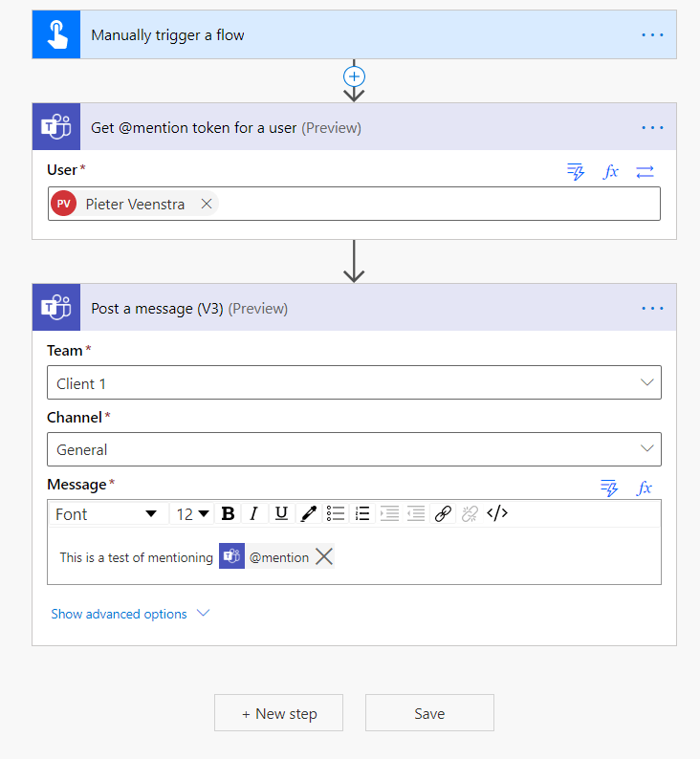This screenshot has width=700, height=759.
Task: Click the PV avatar of Pieter Veenstra
Action: coord(64,204)
